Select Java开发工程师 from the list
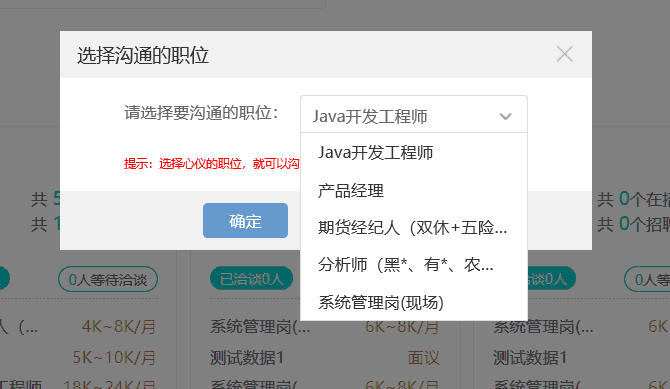The width and height of the screenshot is (670, 389). [414, 153]
